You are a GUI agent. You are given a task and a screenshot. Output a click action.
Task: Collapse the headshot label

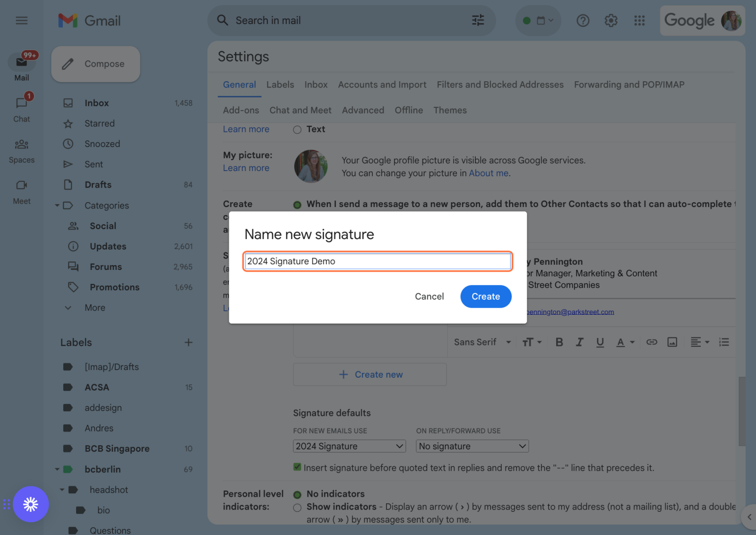tap(62, 490)
